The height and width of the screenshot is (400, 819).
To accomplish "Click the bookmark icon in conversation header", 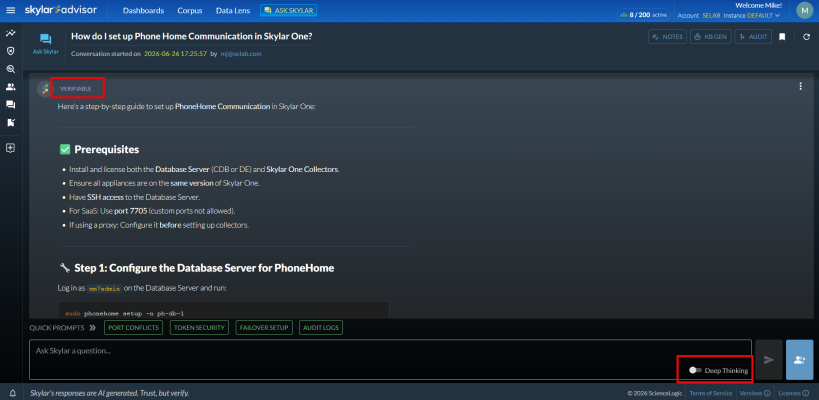I will click(782, 37).
